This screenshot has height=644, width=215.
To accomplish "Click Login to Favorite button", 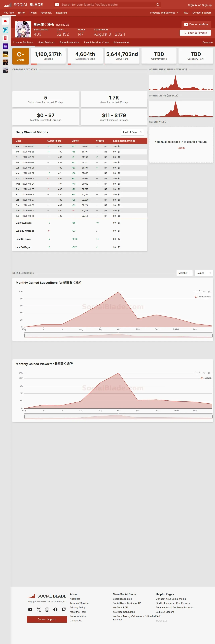I will (x=195, y=33).
